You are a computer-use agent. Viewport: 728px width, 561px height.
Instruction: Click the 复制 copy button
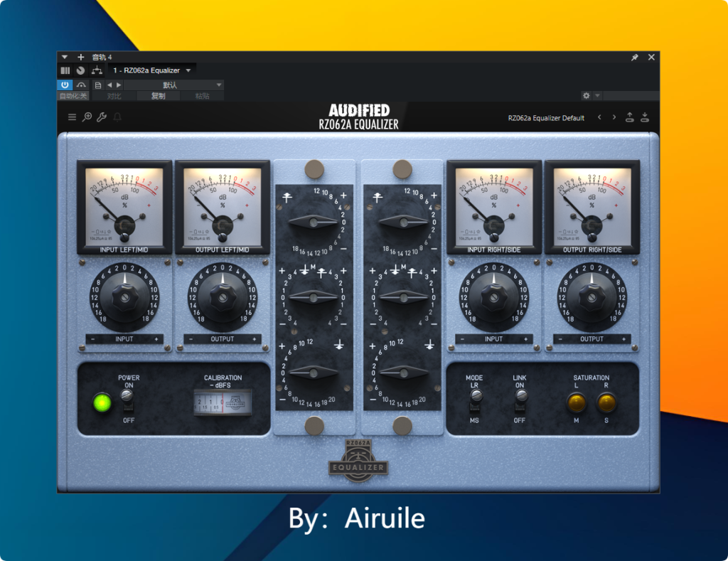point(158,96)
